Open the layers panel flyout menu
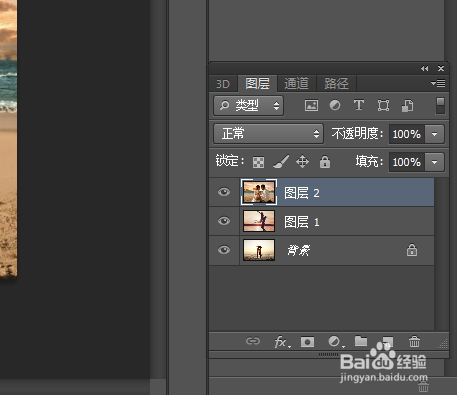Viewport: 457px width, 395px height. point(438,83)
